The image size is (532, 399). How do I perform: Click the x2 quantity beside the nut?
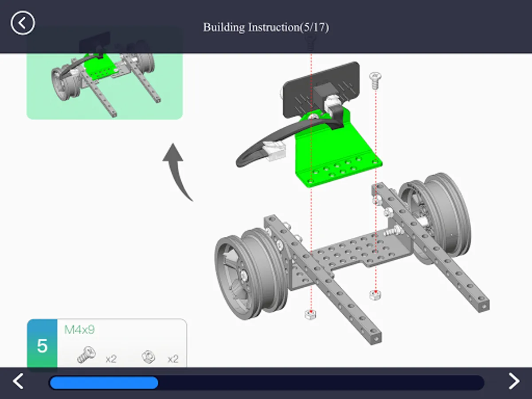[x=173, y=359]
